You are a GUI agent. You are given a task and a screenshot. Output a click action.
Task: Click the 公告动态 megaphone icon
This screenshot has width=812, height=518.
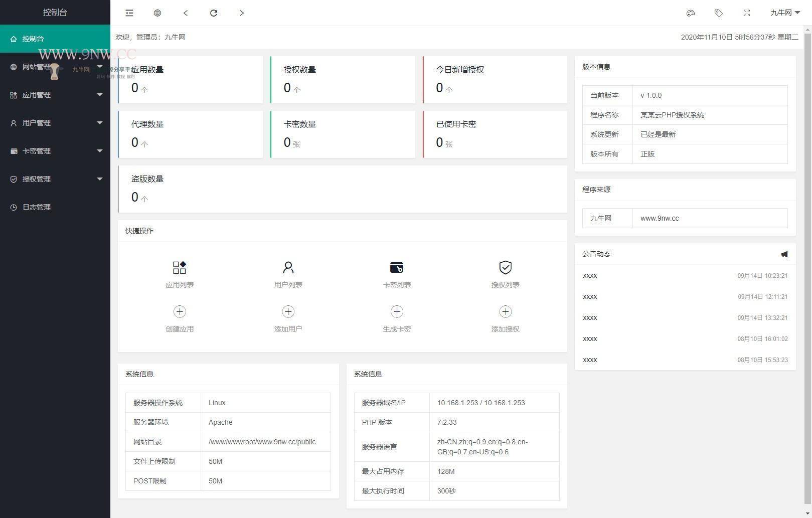point(784,254)
